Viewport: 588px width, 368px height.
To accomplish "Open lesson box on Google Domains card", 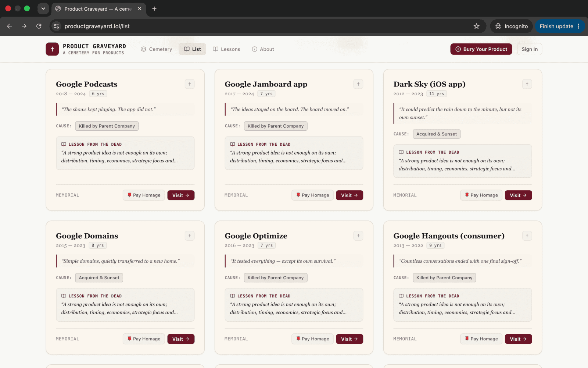I will [x=125, y=305].
